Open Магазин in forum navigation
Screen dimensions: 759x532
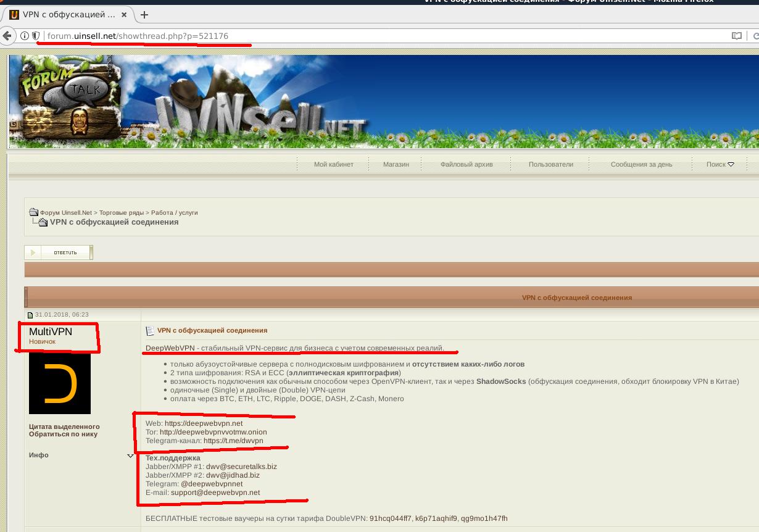[x=396, y=164]
